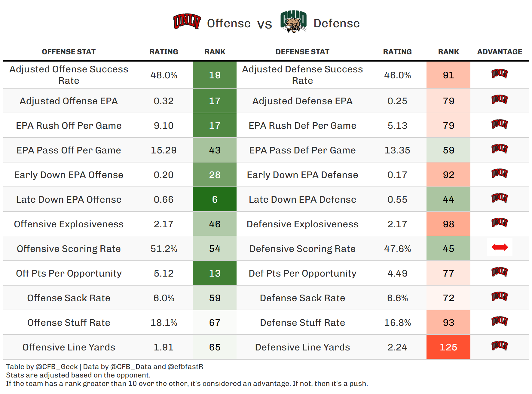Click the dark green rank 6 cell
The width and height of the screenshot is (532, 394).
point(215,199)
